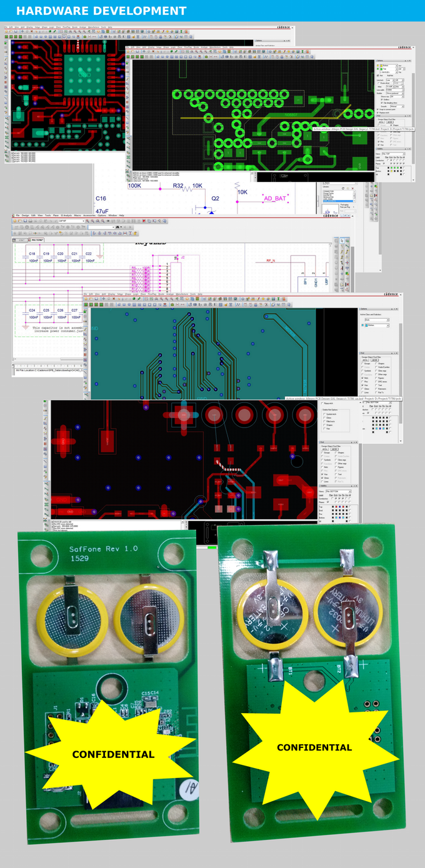The height and width of the screenshot is (868, 425).
Task: Open Place menu in schematic window
Action: tap(56, 215)
